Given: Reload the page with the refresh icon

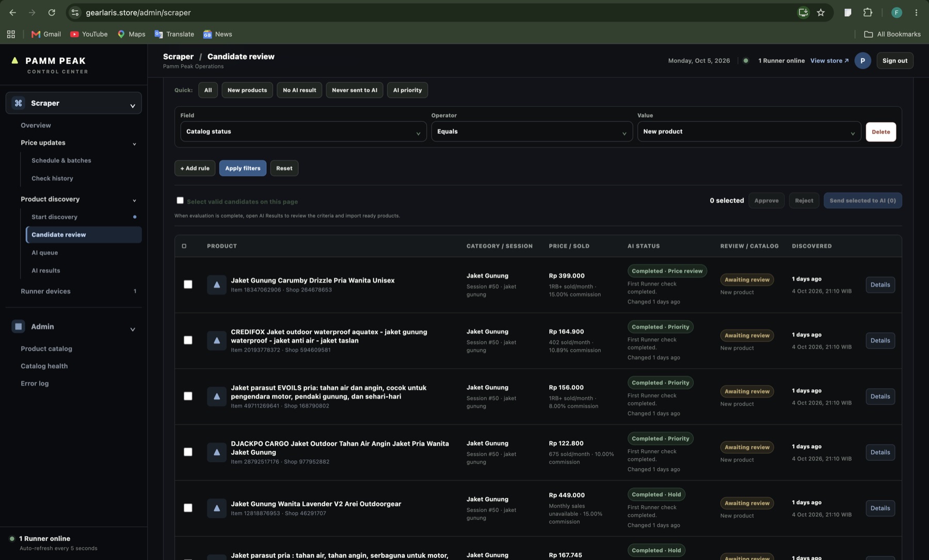Looking at the screenshot, I should [x=52, y=12].
